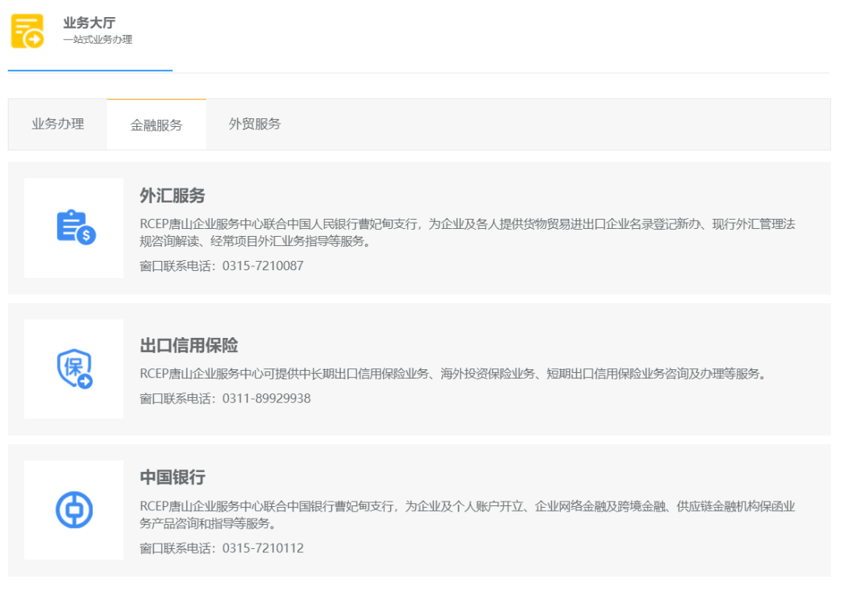Click phone number 0315-7210087

point(263,266)
